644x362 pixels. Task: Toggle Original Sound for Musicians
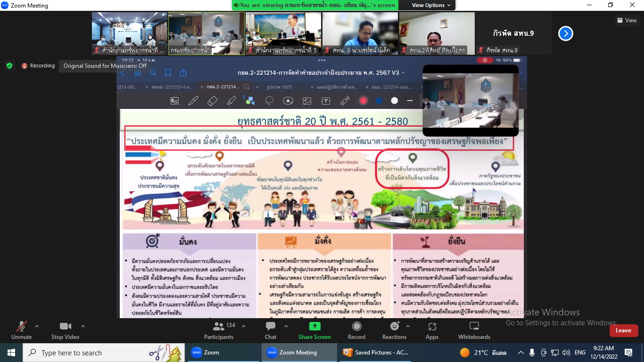pyautogui.click(x=105, y=66)
